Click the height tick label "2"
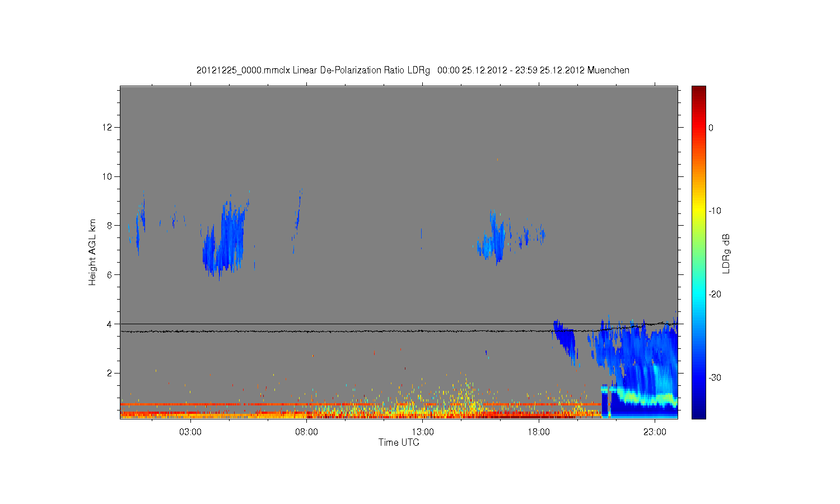Viewport: 840px width, 504px height. 110,373
